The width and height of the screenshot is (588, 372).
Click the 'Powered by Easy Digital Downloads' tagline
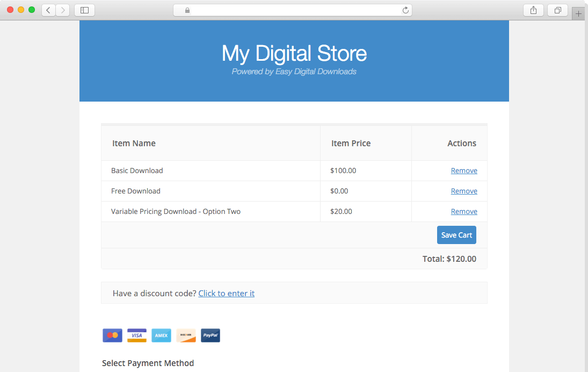coord(294,71)
